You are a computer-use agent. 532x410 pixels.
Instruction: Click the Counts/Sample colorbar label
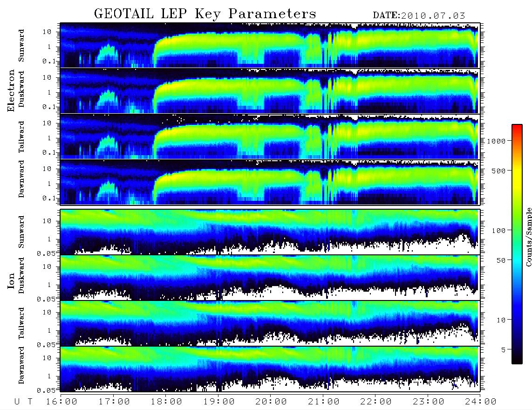click(x=528, y=237)
